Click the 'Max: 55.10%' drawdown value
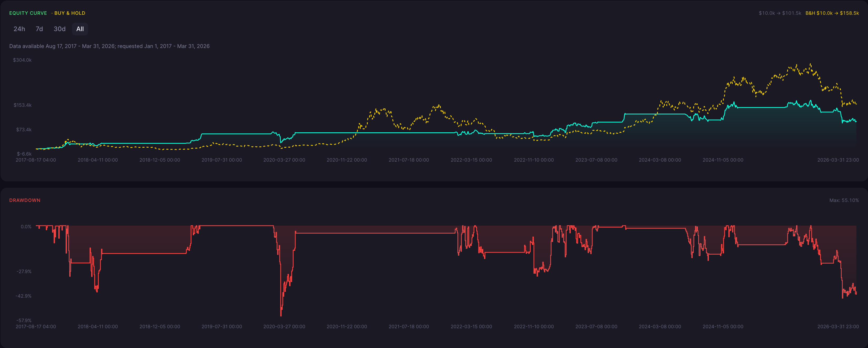This screenshot has height=348, width=868. 844,200
